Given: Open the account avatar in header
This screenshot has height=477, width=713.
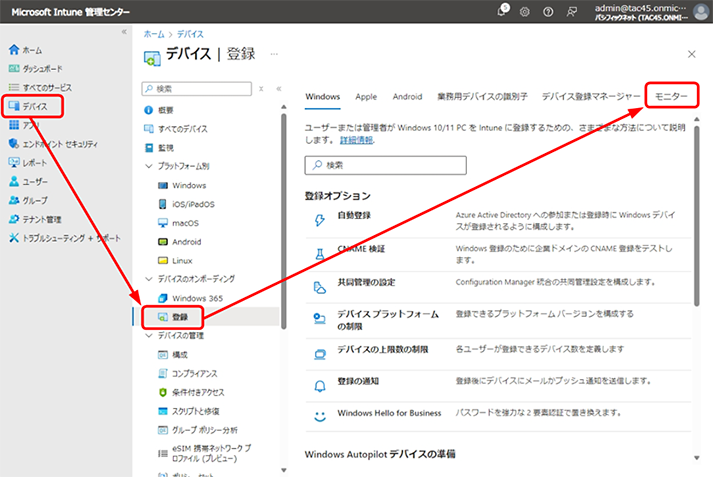Looking at the screenshot, I should coord(702,12).
